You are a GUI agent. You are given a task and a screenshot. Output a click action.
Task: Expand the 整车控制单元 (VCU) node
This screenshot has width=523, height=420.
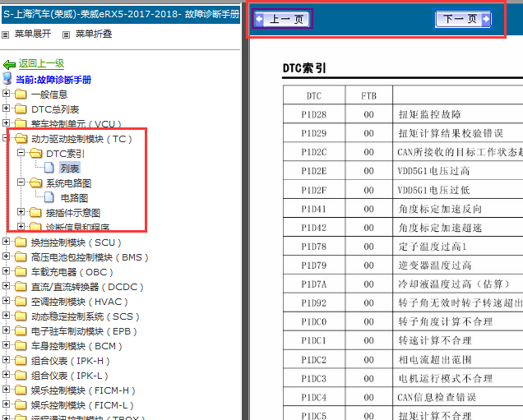(x=6, y=123)
